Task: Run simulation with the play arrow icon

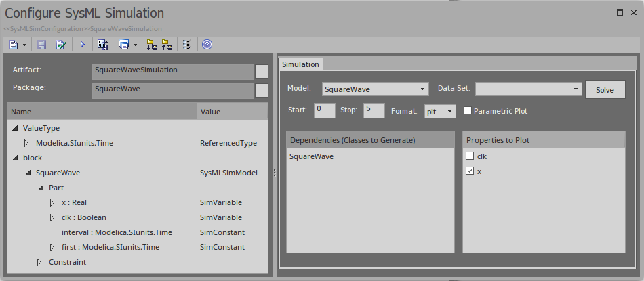Action: 83,45
